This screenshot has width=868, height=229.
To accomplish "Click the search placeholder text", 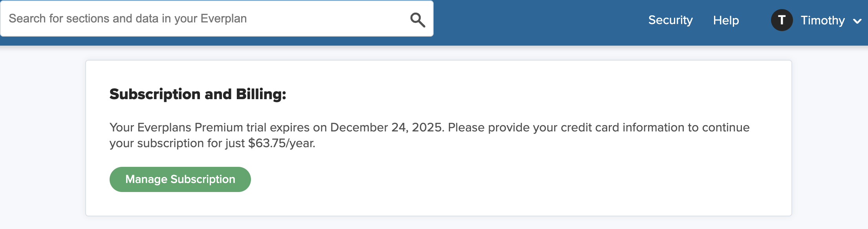I will [128, 18].
